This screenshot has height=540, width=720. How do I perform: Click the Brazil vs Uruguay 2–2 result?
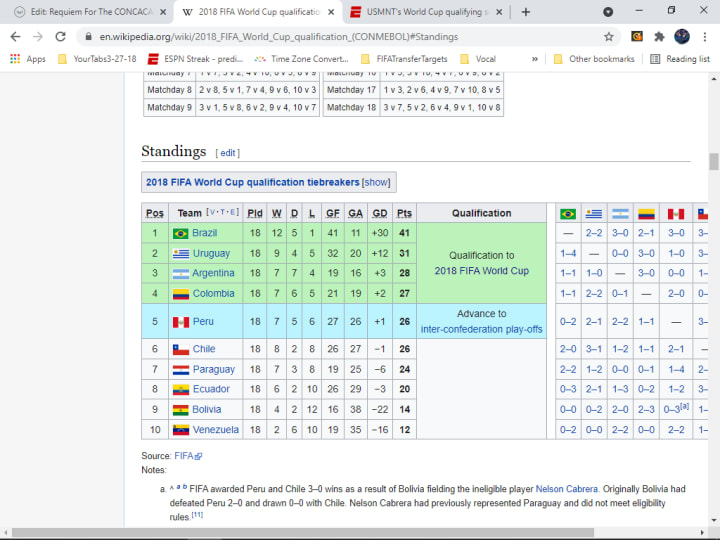(594, 233)
